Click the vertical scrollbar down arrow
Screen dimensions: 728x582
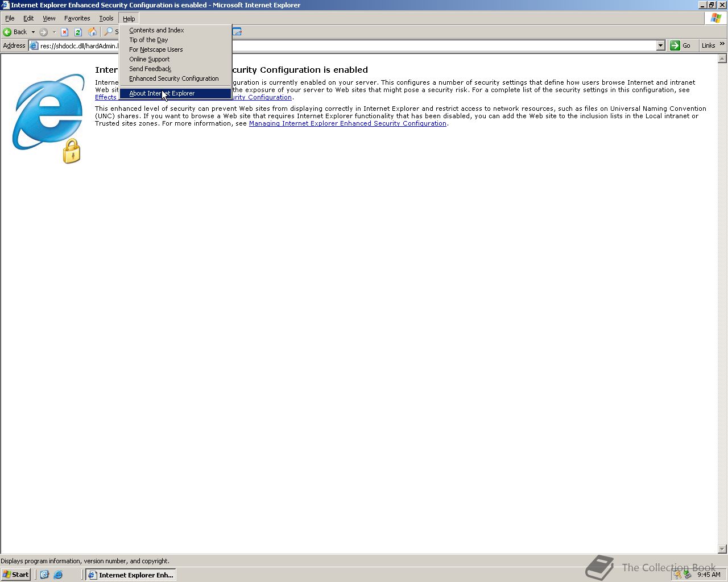coord(722,549)
